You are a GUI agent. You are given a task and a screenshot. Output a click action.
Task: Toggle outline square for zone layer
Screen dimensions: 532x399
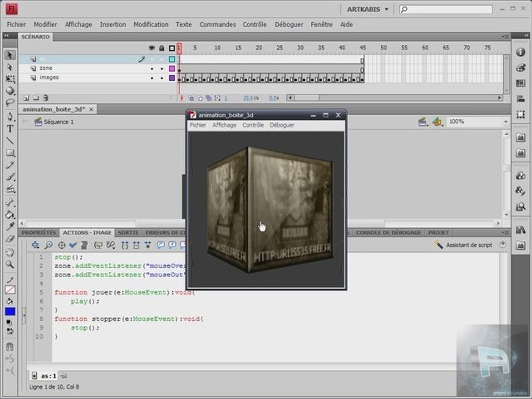pos(172,69)
